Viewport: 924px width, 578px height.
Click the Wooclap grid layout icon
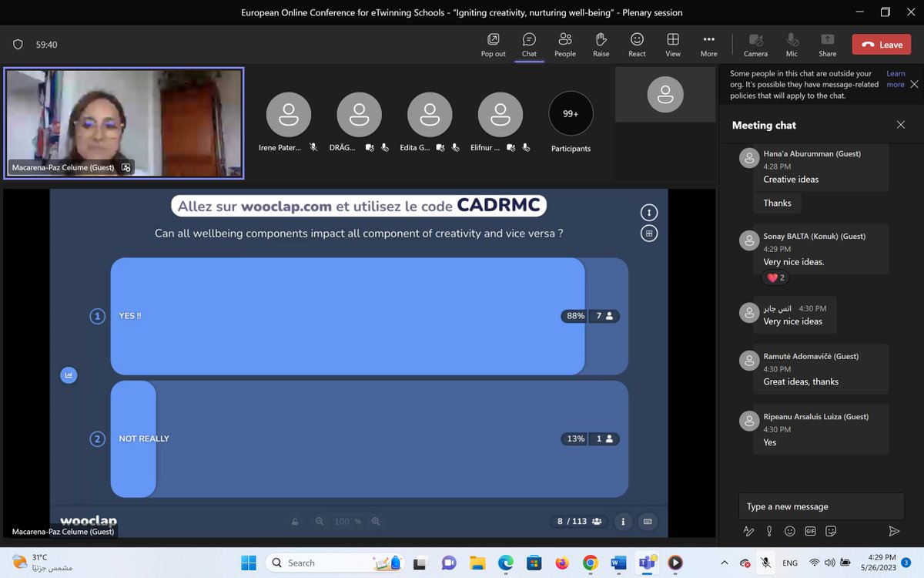coord(648,233)
